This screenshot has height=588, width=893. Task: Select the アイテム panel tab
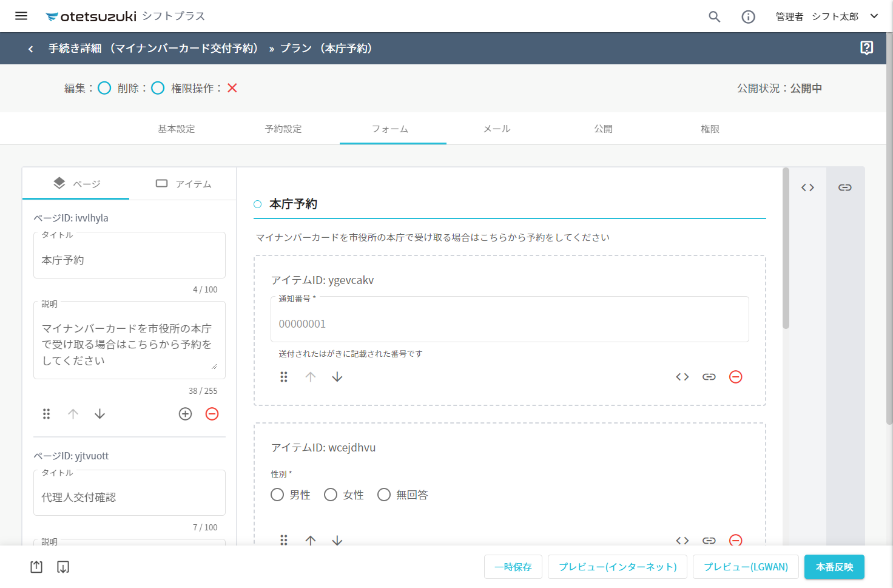(x=183, y=183)
